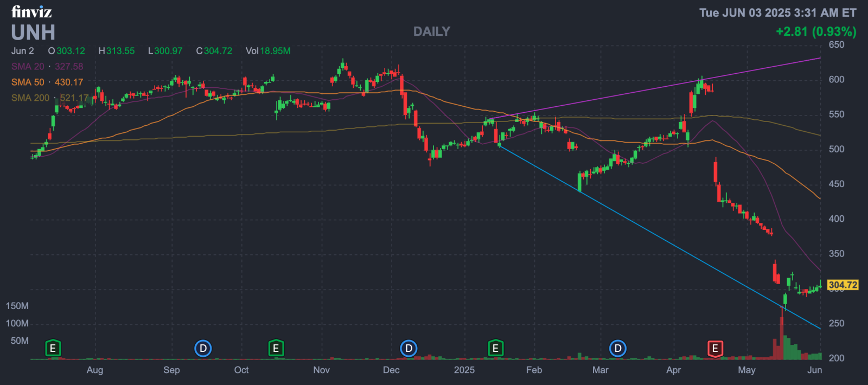The width and height of the screenshot is (868, 385).
Task: Click the dividend marker after Sep
Action: tap(203, 348)
